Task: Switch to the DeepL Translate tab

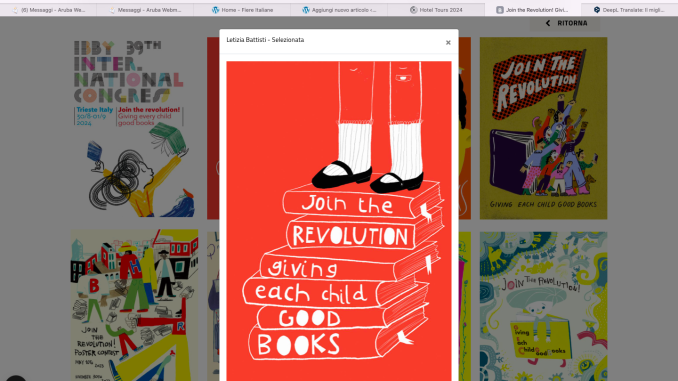Action: [x=630, y=10]
